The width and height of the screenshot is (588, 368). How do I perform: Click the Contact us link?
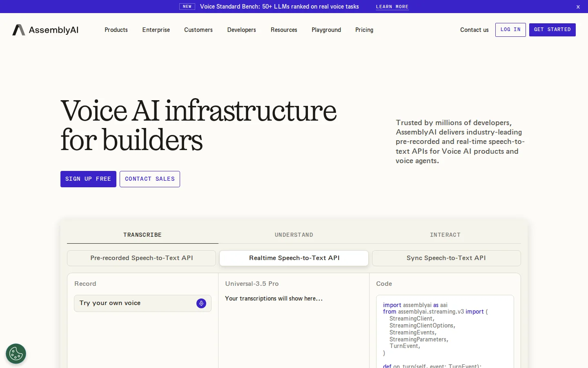(474, 30)
